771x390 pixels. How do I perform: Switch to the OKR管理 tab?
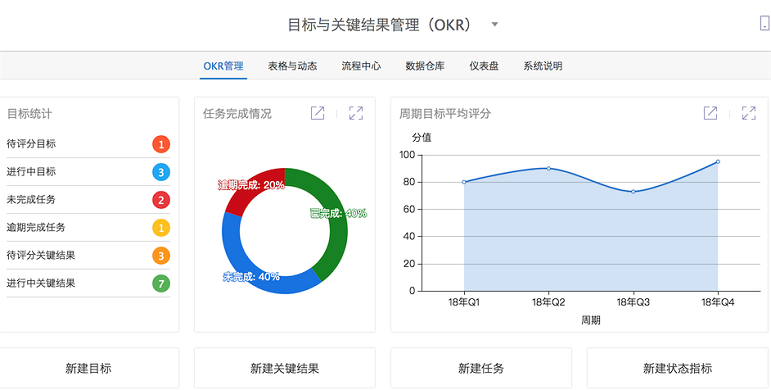coord(223,66)
